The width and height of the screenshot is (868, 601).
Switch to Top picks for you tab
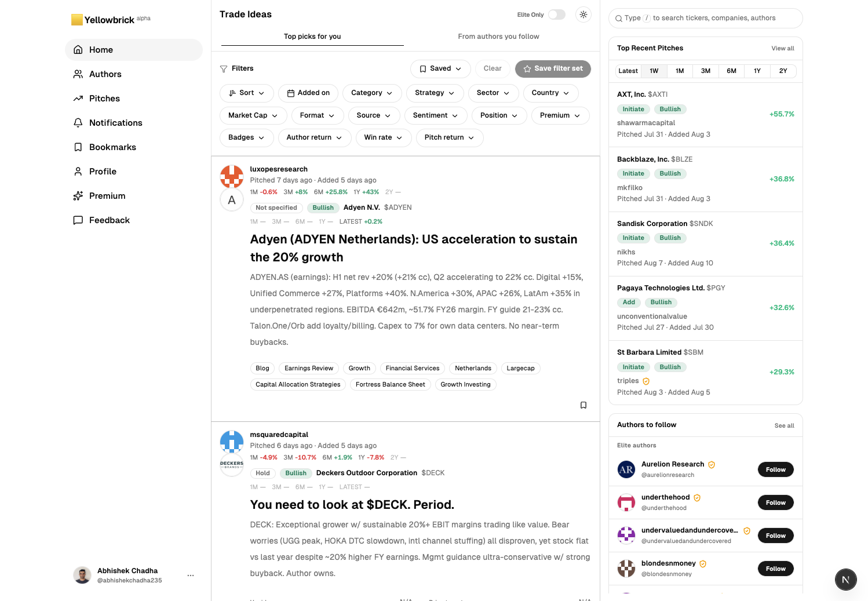pyautogui.click(x=312, y=37)
